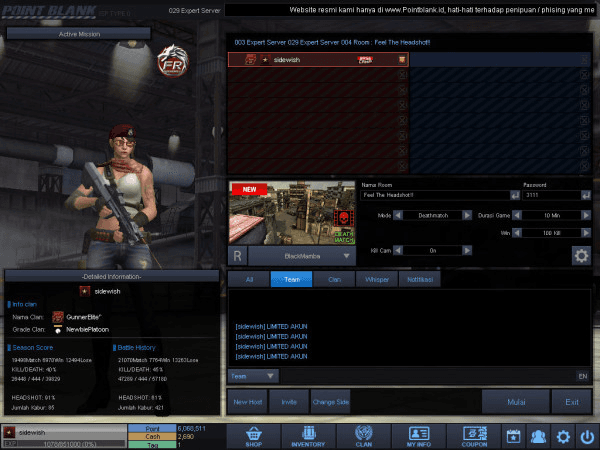
Task: Click the Nama Room input field
Action: coord(435,196)
